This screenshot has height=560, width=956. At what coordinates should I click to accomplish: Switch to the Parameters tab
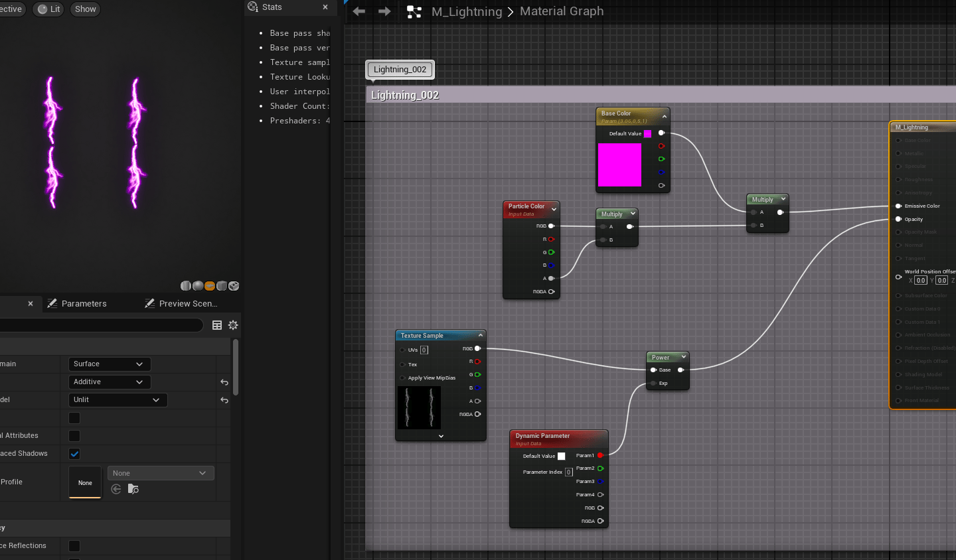pyautogui.click(x=77, y=304)
